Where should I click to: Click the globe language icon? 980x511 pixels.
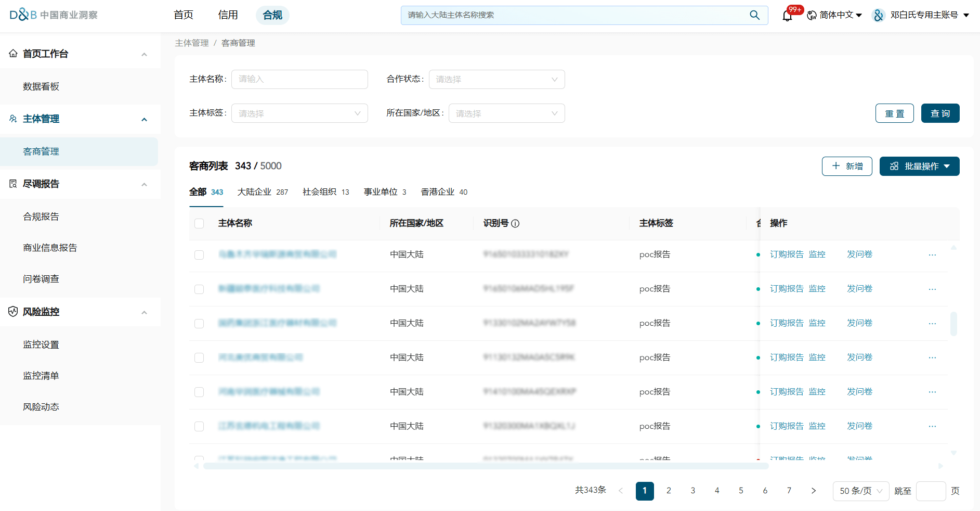coord(812,16)
